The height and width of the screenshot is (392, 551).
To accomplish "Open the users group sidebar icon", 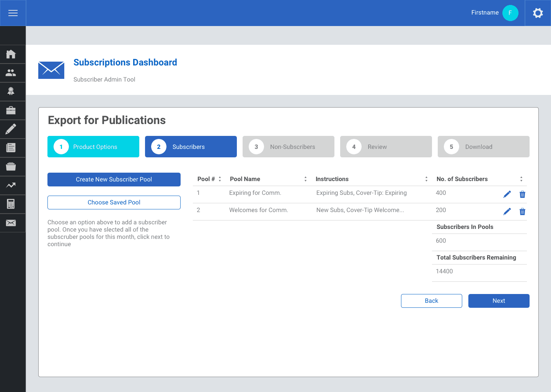I will 11,73.
